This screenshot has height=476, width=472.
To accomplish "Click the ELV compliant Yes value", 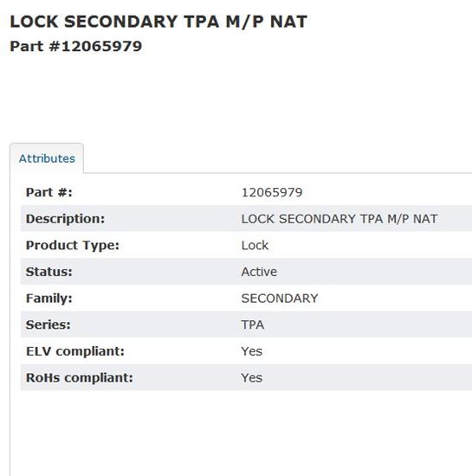I will pyautogui.click(x=252, y=351).
